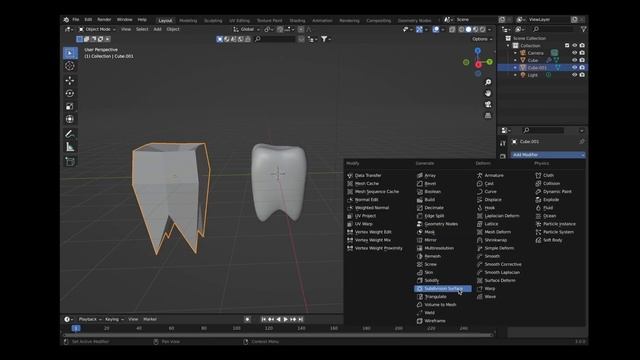Click the properties search field

(x=543, y=131)
